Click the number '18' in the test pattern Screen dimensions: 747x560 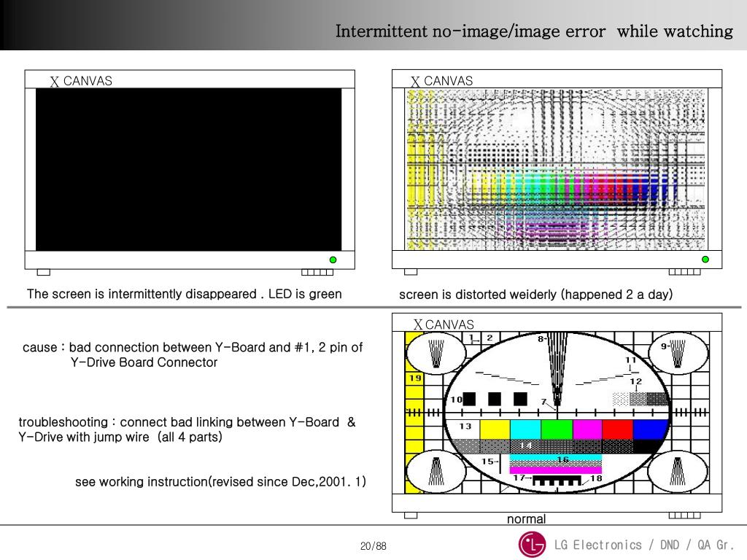point(596,478)
